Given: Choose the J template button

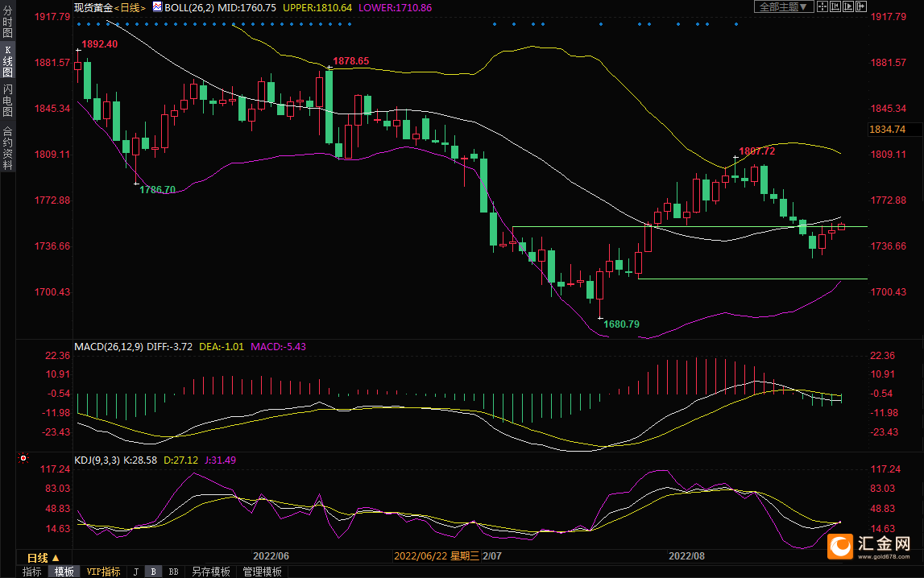Looking at the screenshot, I should tap(136, 572).
